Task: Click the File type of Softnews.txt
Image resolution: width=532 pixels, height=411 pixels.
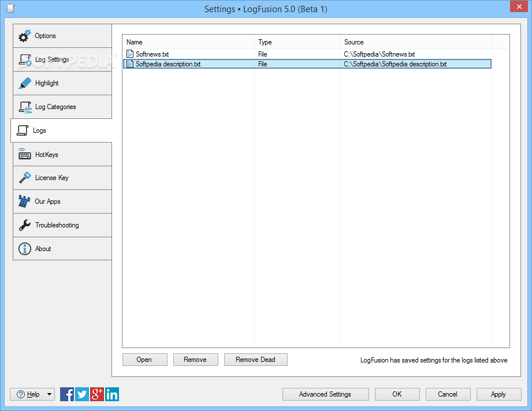Action: point(263,54)
